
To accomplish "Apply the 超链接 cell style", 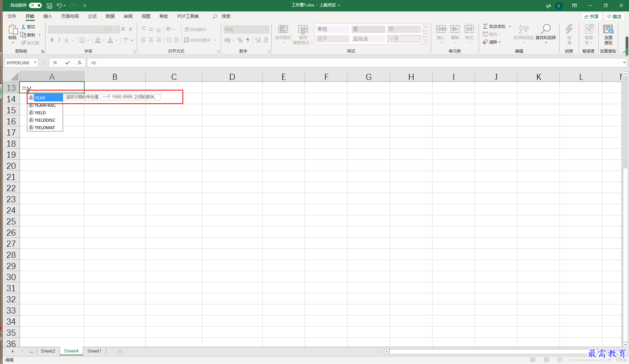I will click(x=368, y=38).
